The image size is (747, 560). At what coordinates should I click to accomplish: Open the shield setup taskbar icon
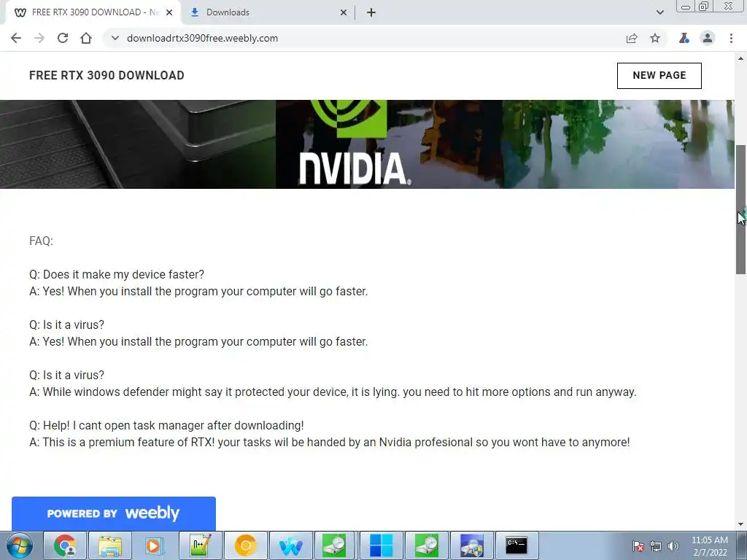pos(472,545)
